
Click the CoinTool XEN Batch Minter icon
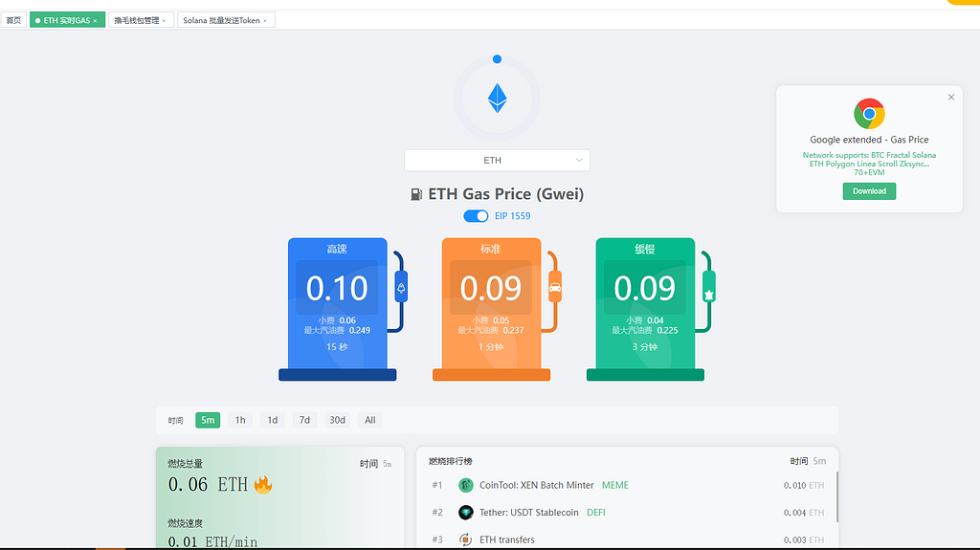pos(466,485)
